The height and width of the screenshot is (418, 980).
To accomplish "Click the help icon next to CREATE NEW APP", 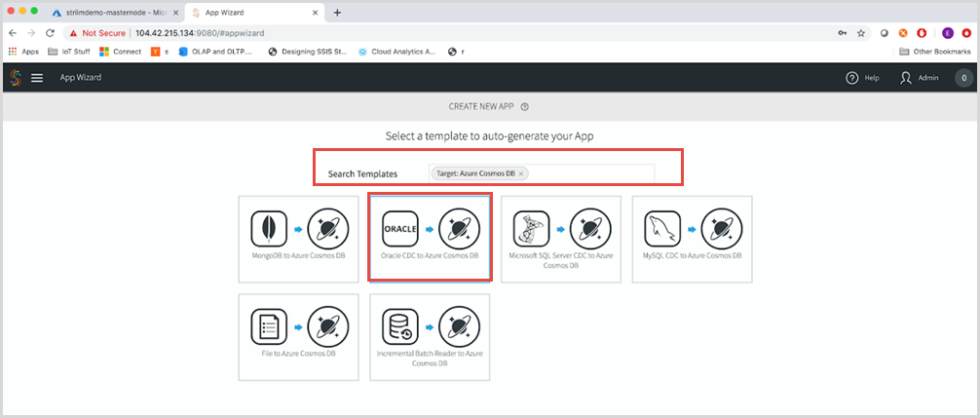I will click(x=524, y=107).
